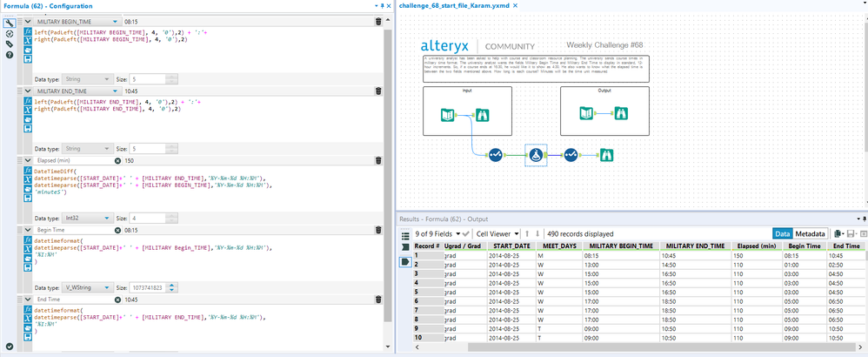Screen dimensions: 868x357
Task: Collapse the Elapsed (min) expression
Action: (x=28, y=160)
